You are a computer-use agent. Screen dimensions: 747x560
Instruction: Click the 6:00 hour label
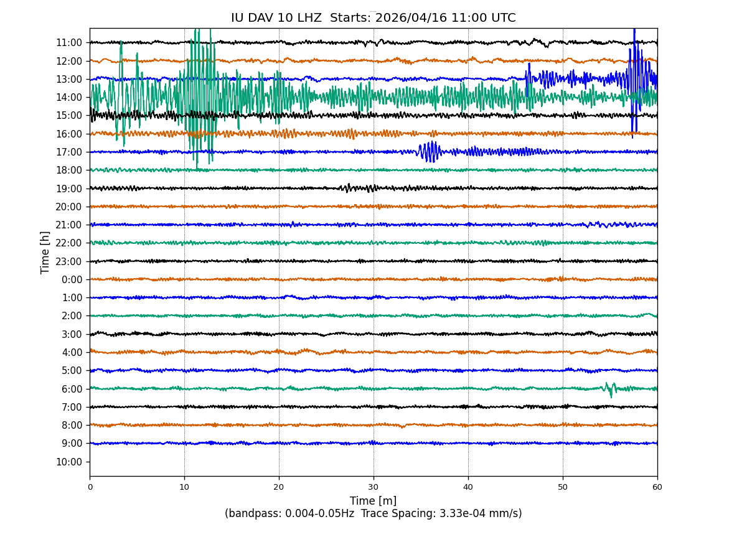[x=72, y=390]
